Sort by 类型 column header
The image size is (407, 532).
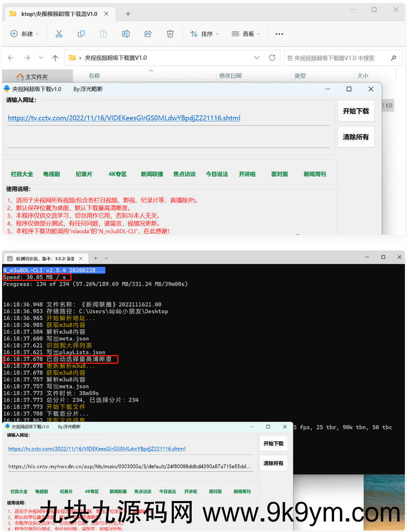coord(300,76)
